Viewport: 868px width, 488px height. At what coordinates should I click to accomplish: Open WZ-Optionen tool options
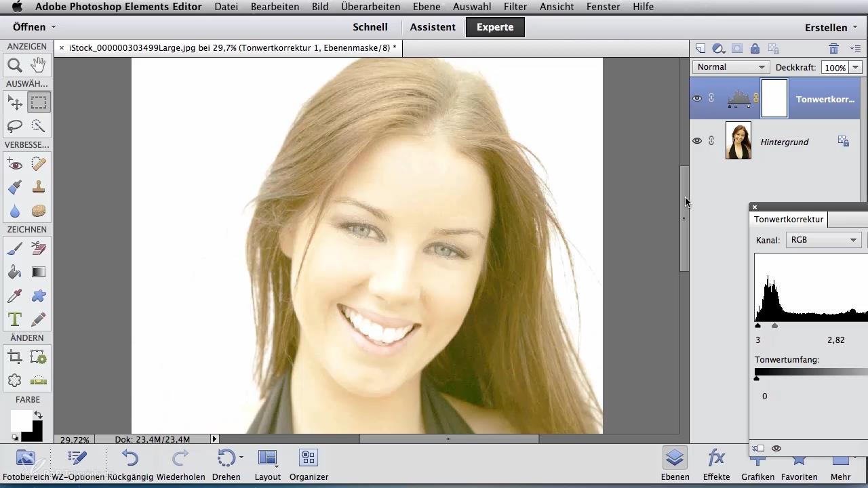point(77,464)
